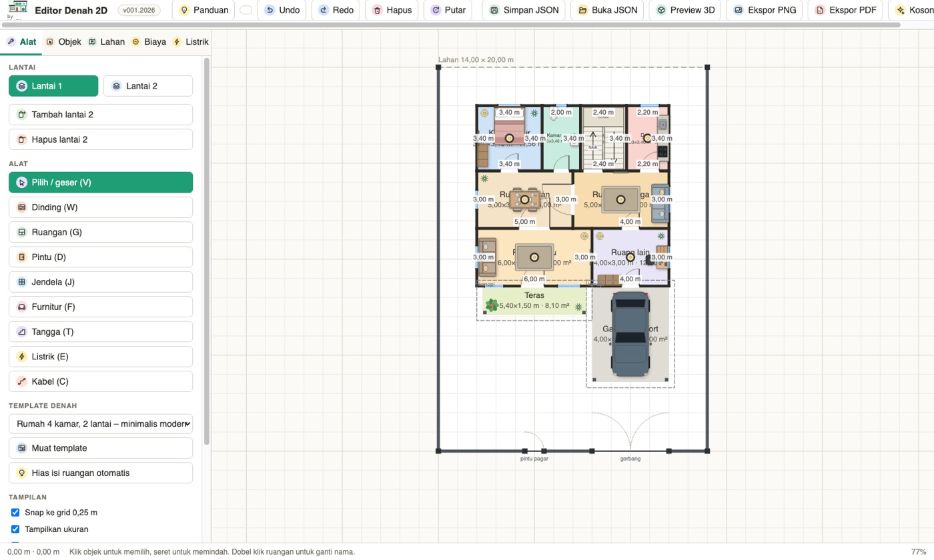Click the 77% zoom indicator

point(918,552)
